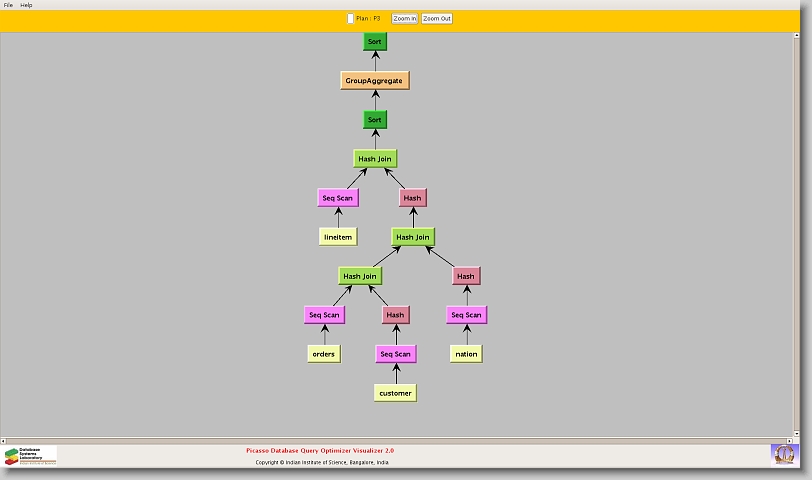Click the white Plan P3 color box
The height and width of the screenshot is (480, 812).
coord(350,18)
